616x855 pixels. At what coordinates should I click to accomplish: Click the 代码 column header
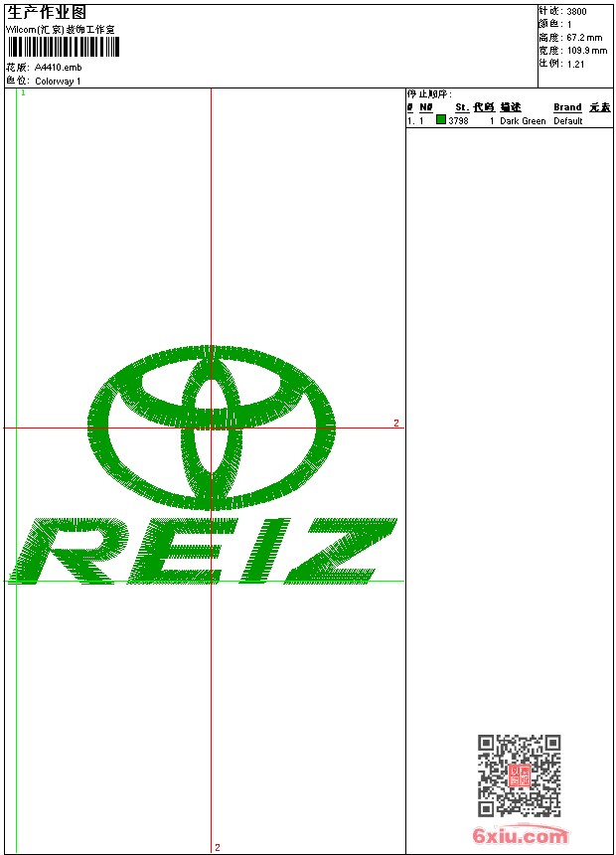point(484,107)
